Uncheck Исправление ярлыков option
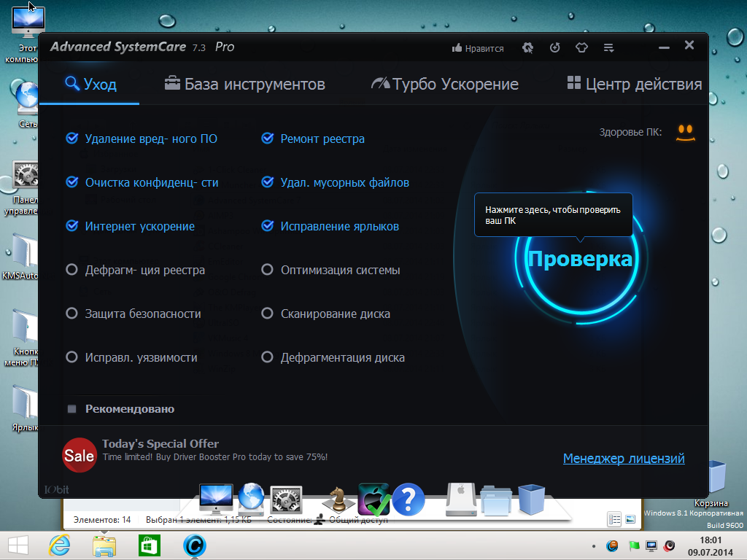Image resolution: width=747 pixels, height=560 pixels. pyautogui.click(x=268, y=226)
